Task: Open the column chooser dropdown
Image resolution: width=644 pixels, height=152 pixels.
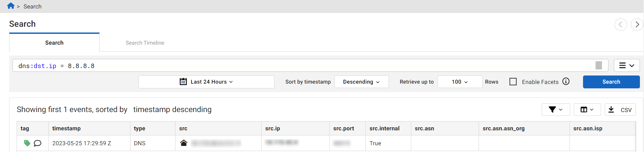Action: (587, 110)
